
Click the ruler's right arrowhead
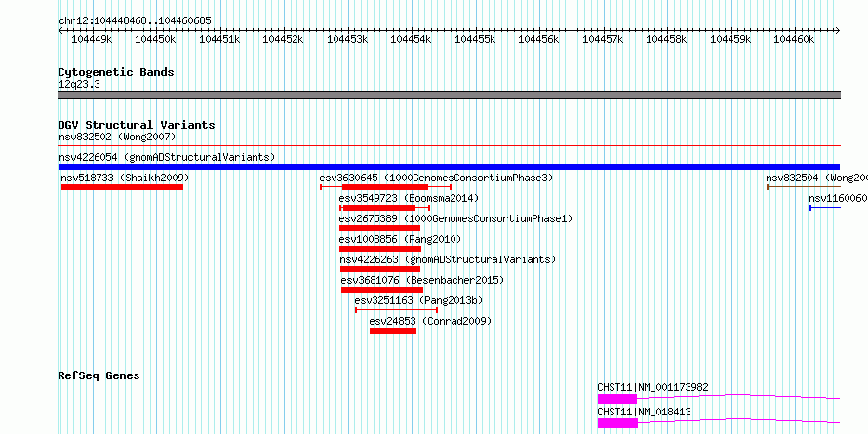pos(837,30)
